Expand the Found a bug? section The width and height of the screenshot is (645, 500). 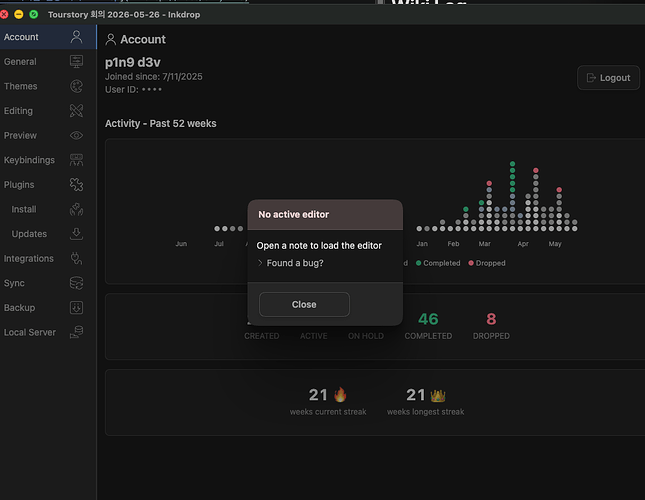290,263
